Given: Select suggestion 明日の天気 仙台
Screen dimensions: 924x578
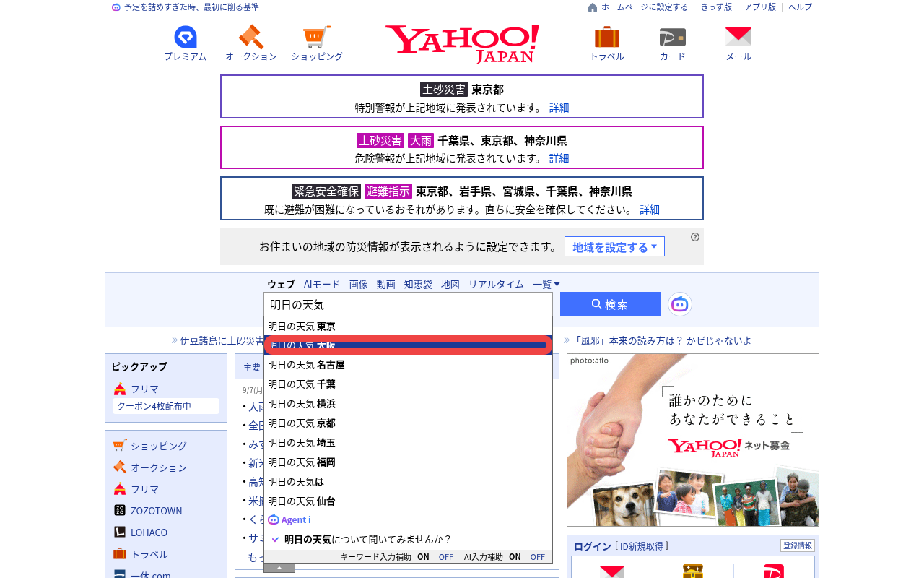Looking at the screenshot, I should point(408,501).
